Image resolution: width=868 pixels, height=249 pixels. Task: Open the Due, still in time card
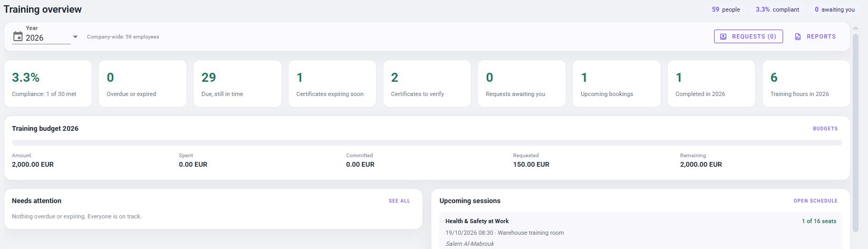pyautogui.click(x=237, y=83)
